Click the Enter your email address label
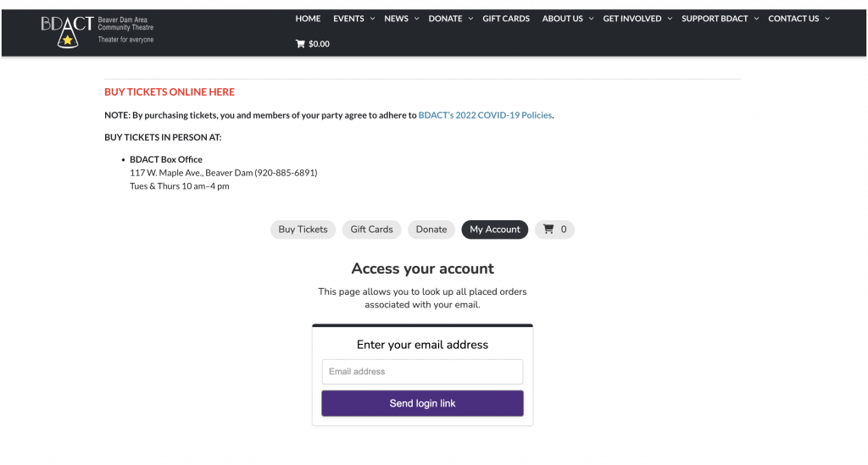Image resolution: width=868 pixels, height=465 pixels. (422, 345)
